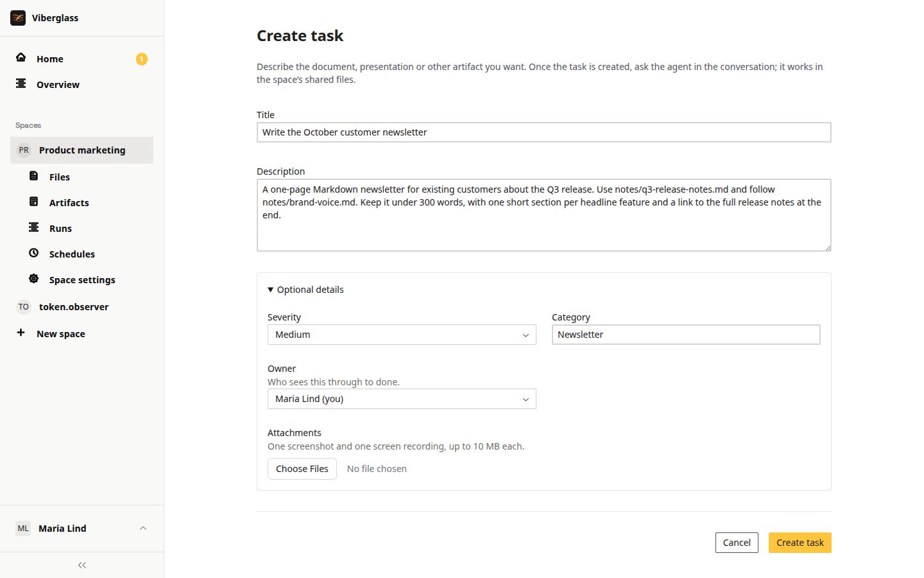This screenshot has height=578, width=924.
Task: Click the Create task button
Action: coord(800,543)
